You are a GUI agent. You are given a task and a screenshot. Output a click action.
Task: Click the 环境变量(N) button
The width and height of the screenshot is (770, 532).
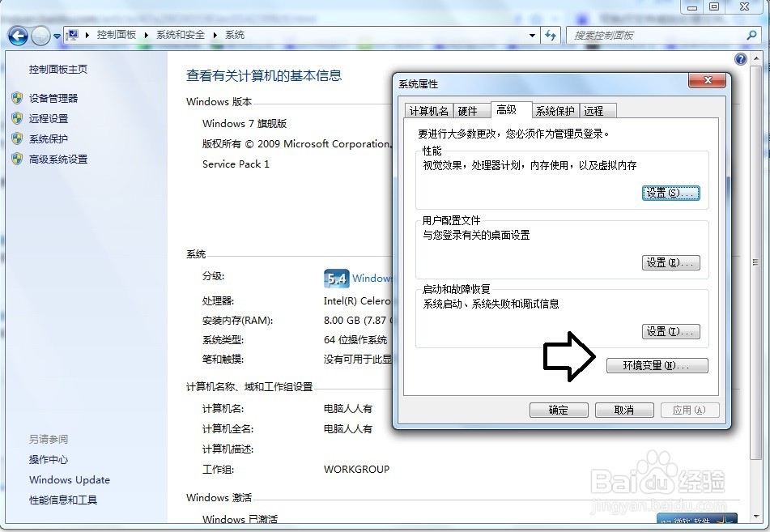coord(657,365)
